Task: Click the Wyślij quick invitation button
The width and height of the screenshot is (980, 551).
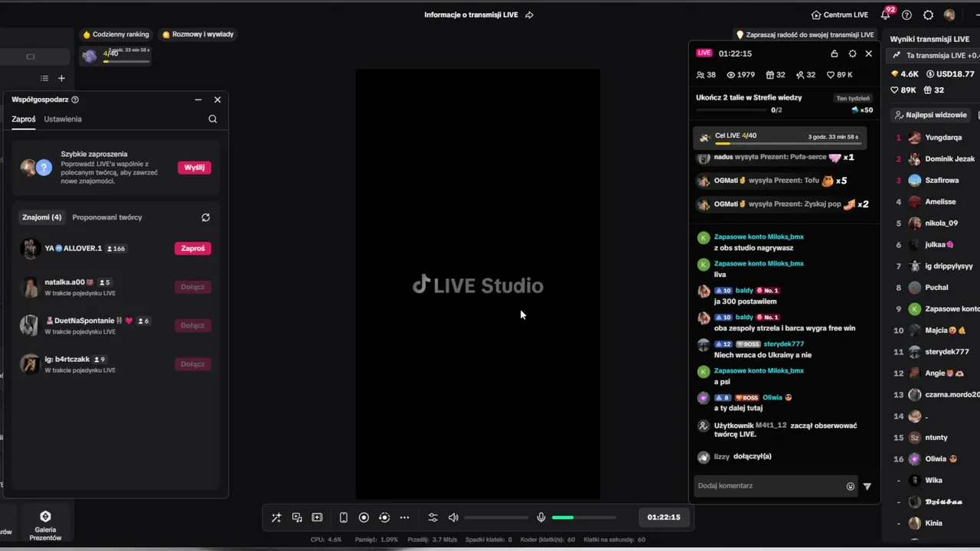Action: [x=194, y=168]
